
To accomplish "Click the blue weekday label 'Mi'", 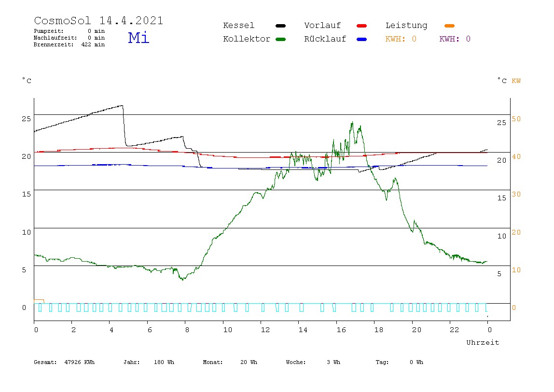I will (138, 38).
